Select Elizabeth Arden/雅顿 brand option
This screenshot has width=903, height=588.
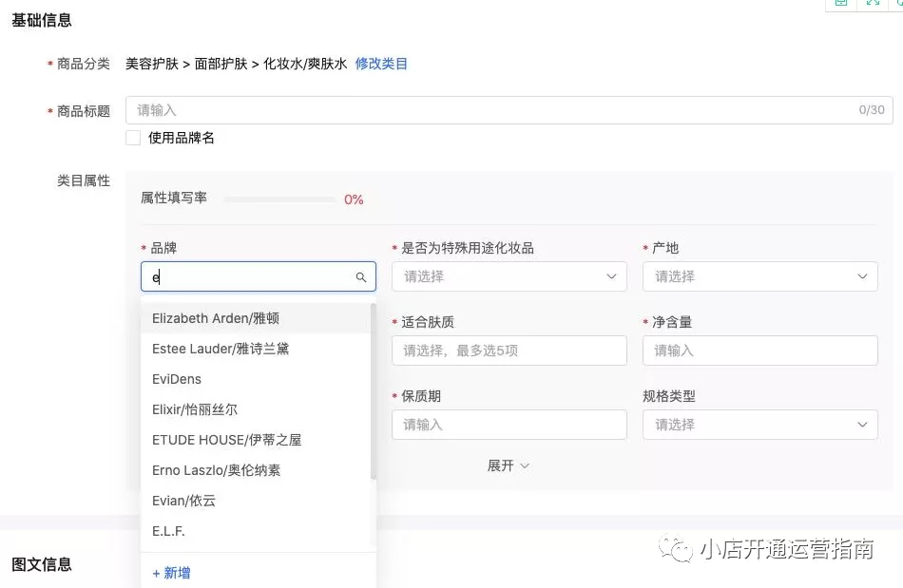pyautogui.click(x=256, y=318)
